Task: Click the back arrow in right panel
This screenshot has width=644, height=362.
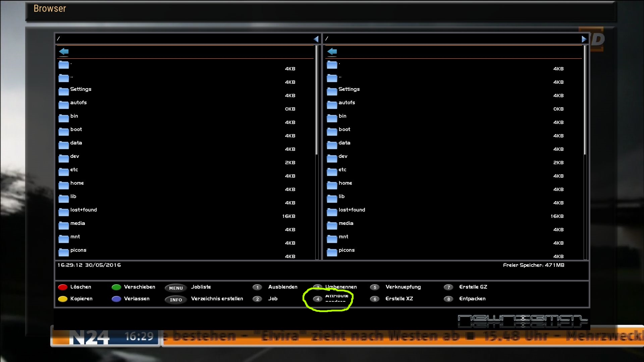Action: tap(332, 52)
